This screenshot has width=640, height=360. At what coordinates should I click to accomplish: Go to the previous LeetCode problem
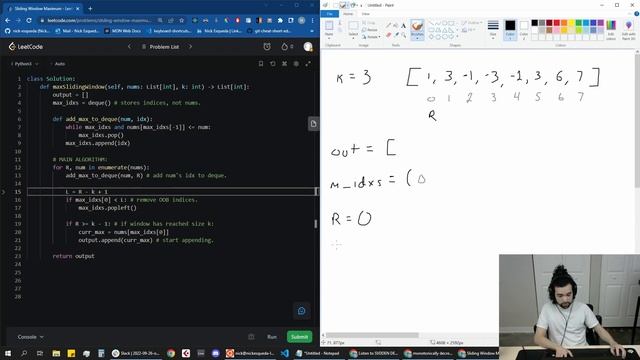coord(129,47)
